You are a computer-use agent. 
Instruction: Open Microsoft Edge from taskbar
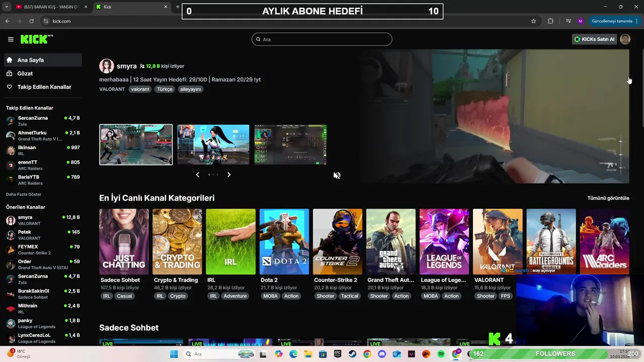(293, 354)
